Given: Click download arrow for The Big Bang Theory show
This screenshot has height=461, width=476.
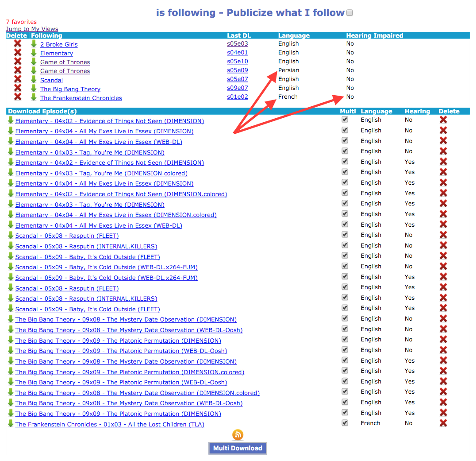Looking at the screenshot, I should [x=34, y=89].
